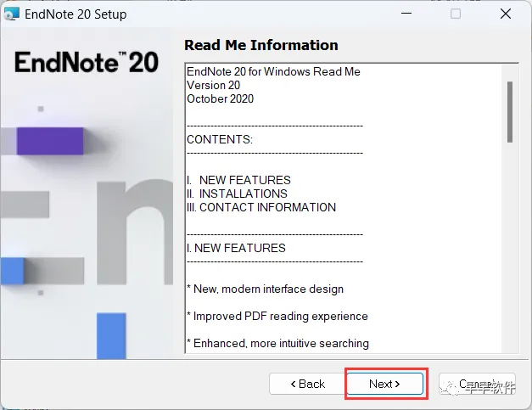Click the text 'EndNote 20 for Windows Read Me'
Screen dimensions: 532x410
(273, 71)
